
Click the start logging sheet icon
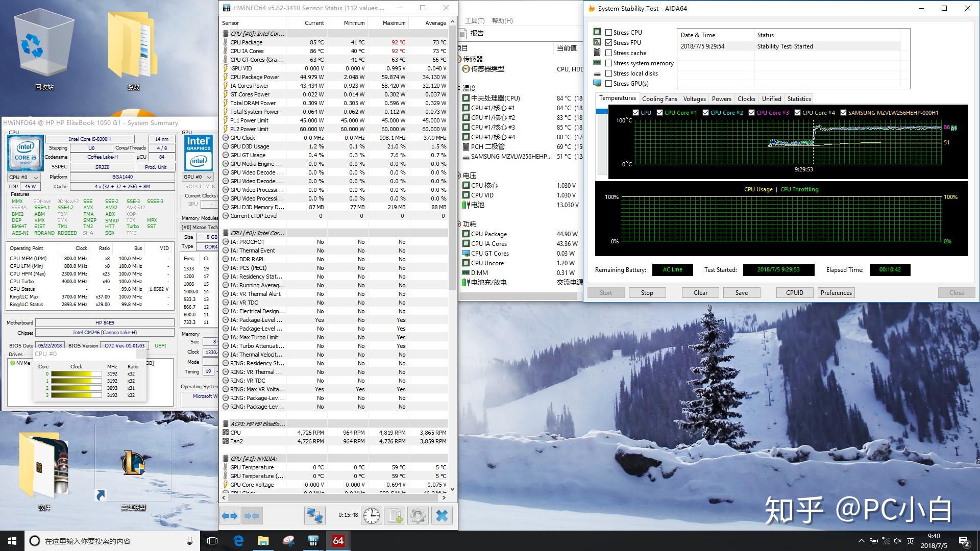(395, 516)
